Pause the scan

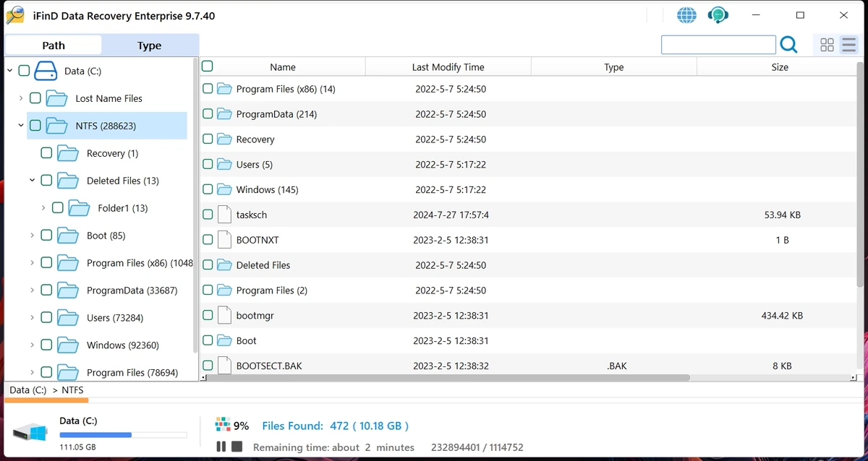coord(221,447)
